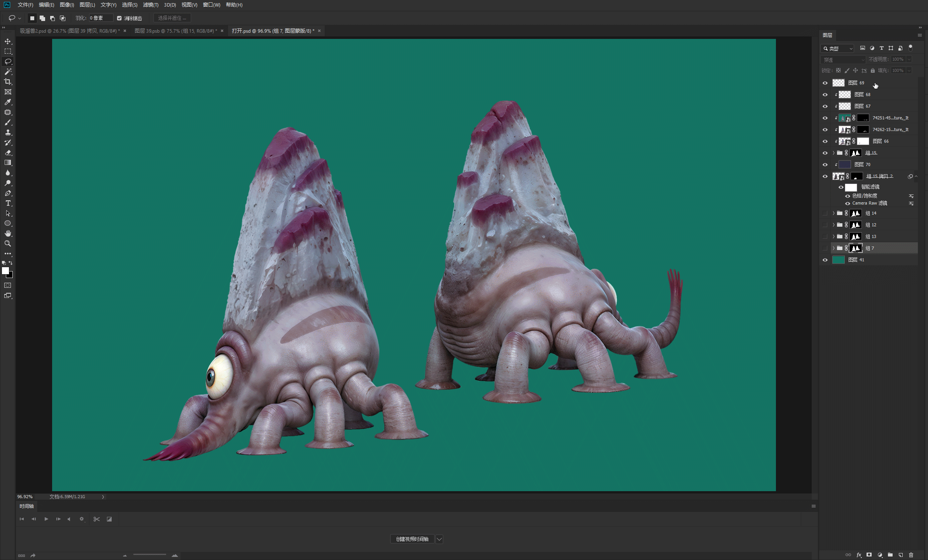Open the layer filter 类型 dropdown
The width and height of the screenshot is (928, 560).
837,49
